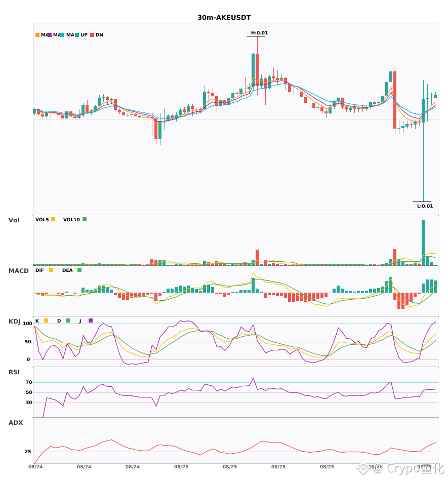The height and width of the screenshot is (481, 448).
Task: Click the 50 value on RSI axis
Action: click(29, 392)
